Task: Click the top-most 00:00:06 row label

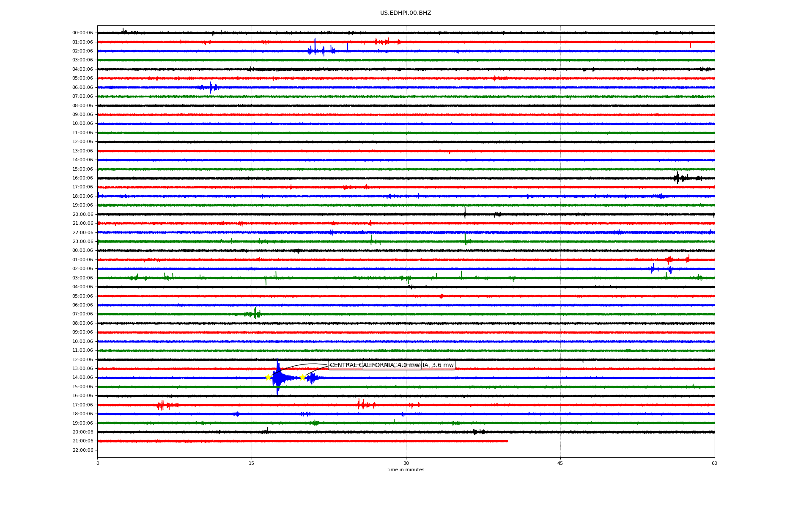Action: tap(82, 33)
